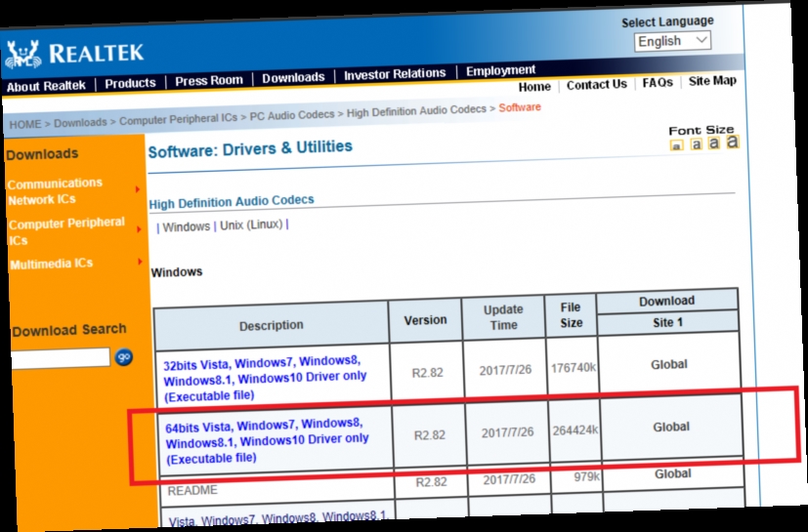Viewport: 808px width, 532px height.
Task: Open the FAQs link
Action: [x=657, y=83]
